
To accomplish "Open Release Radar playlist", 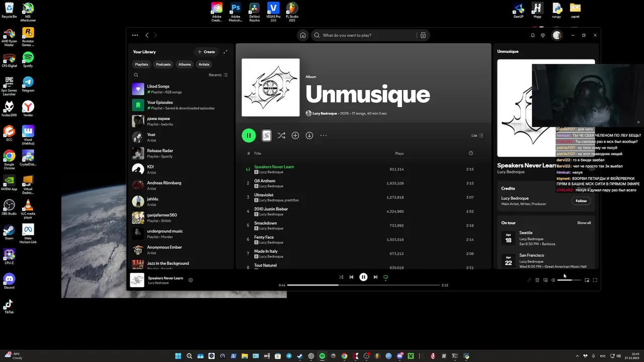I will point(181,153).
